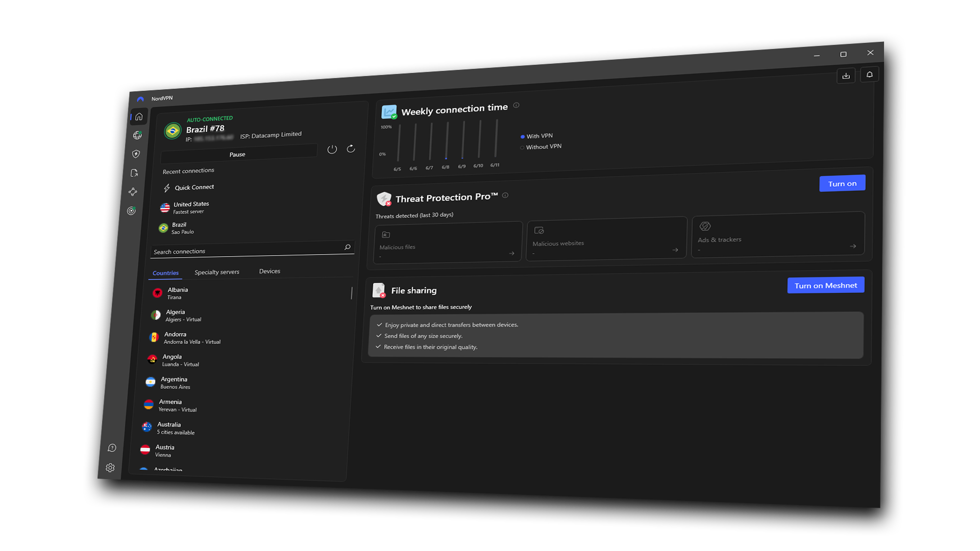Open the Help question mark icon
The height and width of the screenshot is (551, 980).
click(x=112, y=447)
